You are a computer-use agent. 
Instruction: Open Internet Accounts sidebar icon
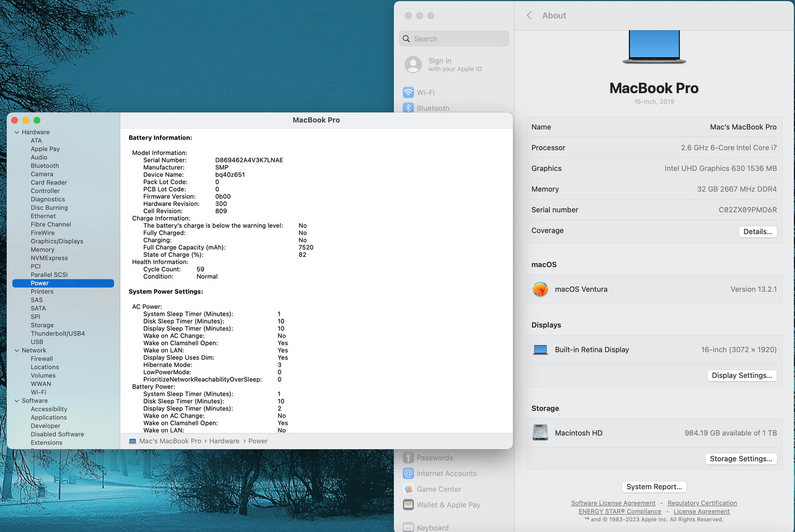click(408, 473)
